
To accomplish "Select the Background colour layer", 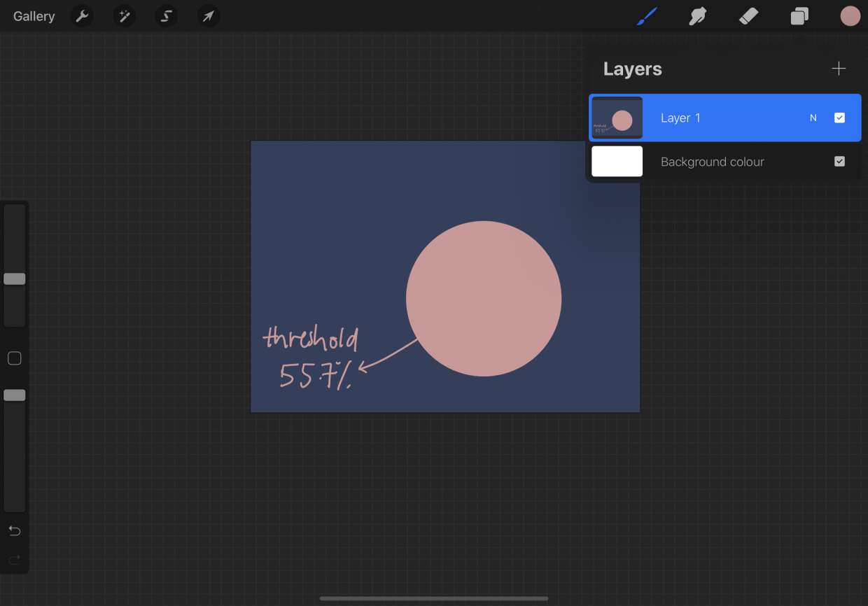I will [713, 162].
